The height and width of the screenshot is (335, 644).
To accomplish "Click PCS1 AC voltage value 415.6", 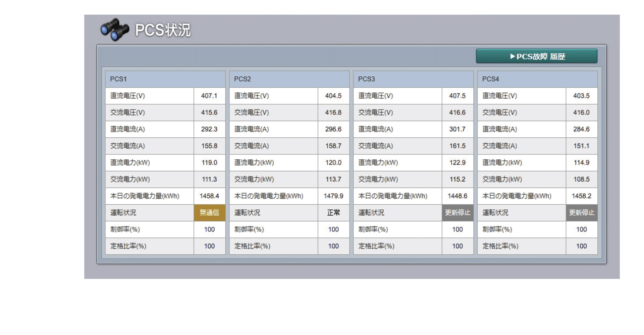I will pos(209,113).
